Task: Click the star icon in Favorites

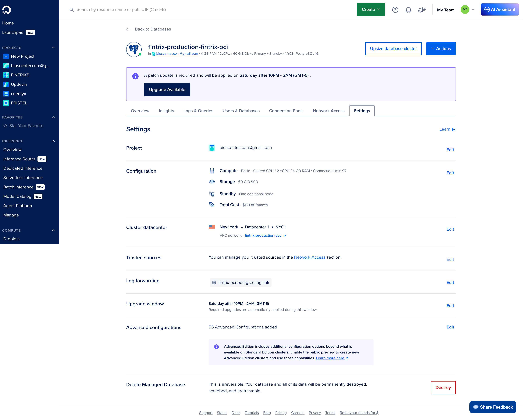Action: 5,126
